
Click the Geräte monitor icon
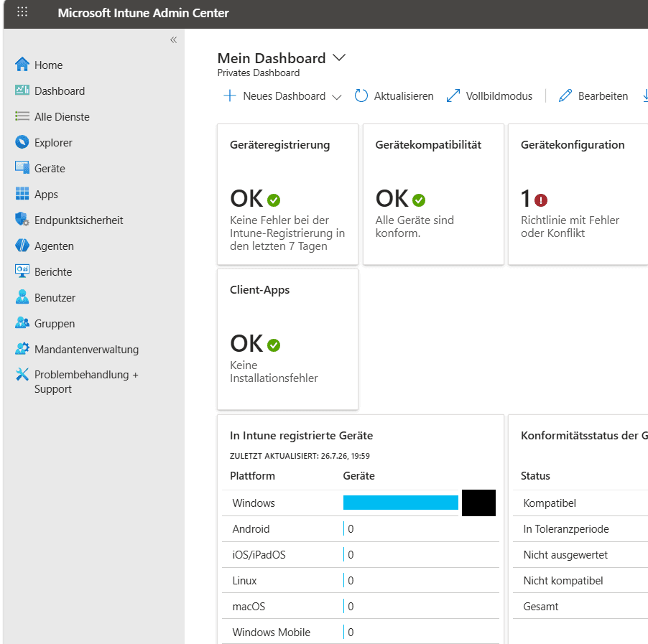tap(22, 168)
